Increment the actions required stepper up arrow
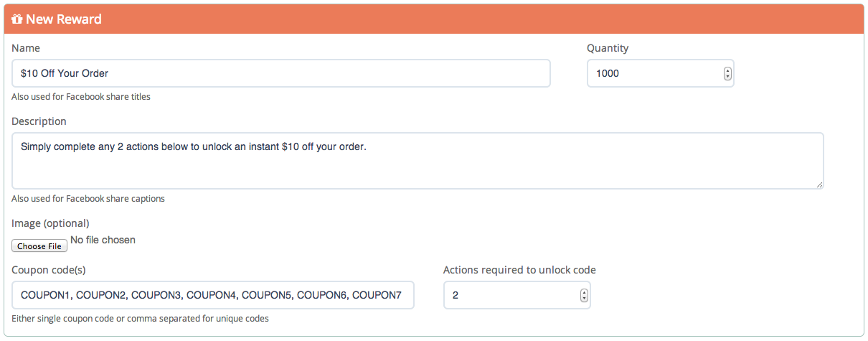 tap(584, 292)
